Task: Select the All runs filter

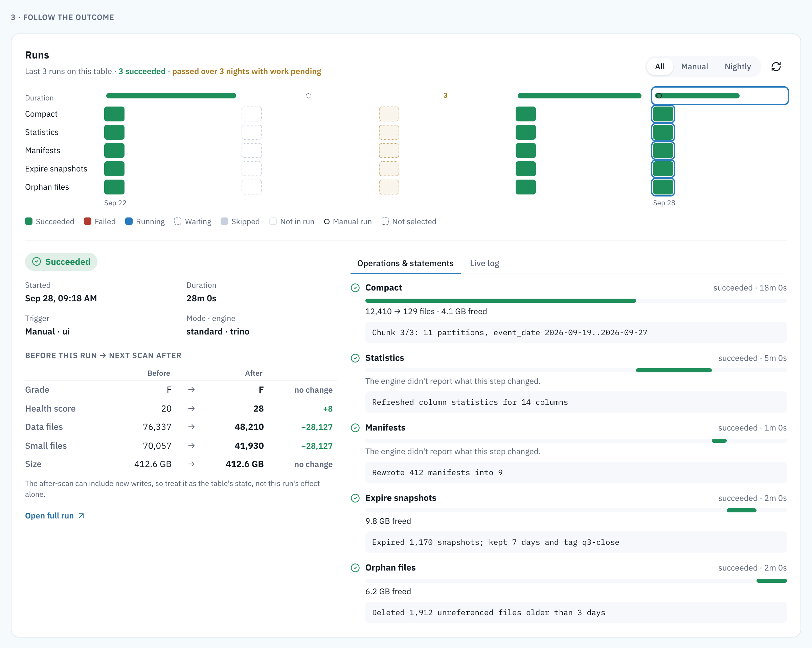Action: point(659,67)
